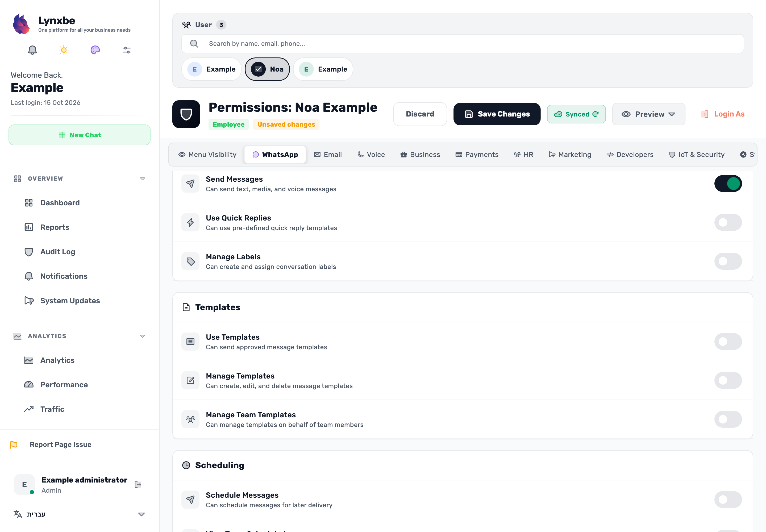
Task: Enable the Use Quick Replies toggle
Action: 728,222
